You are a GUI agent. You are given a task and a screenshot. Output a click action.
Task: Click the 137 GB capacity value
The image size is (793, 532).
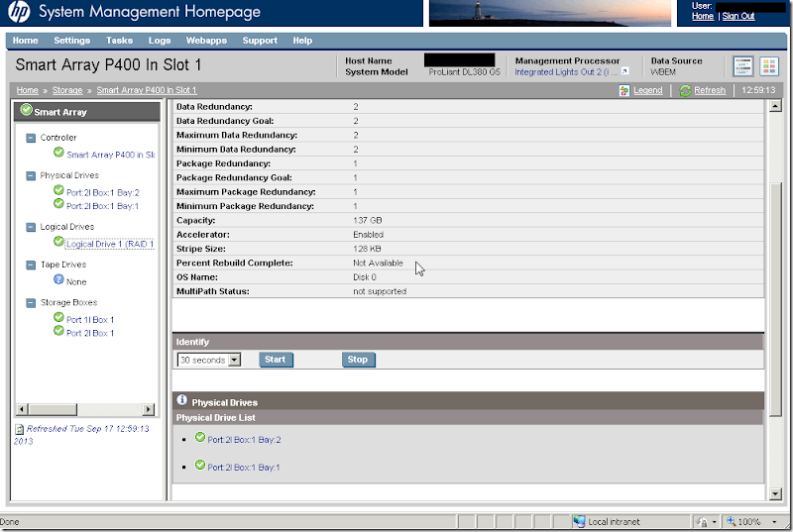point(368,221)
